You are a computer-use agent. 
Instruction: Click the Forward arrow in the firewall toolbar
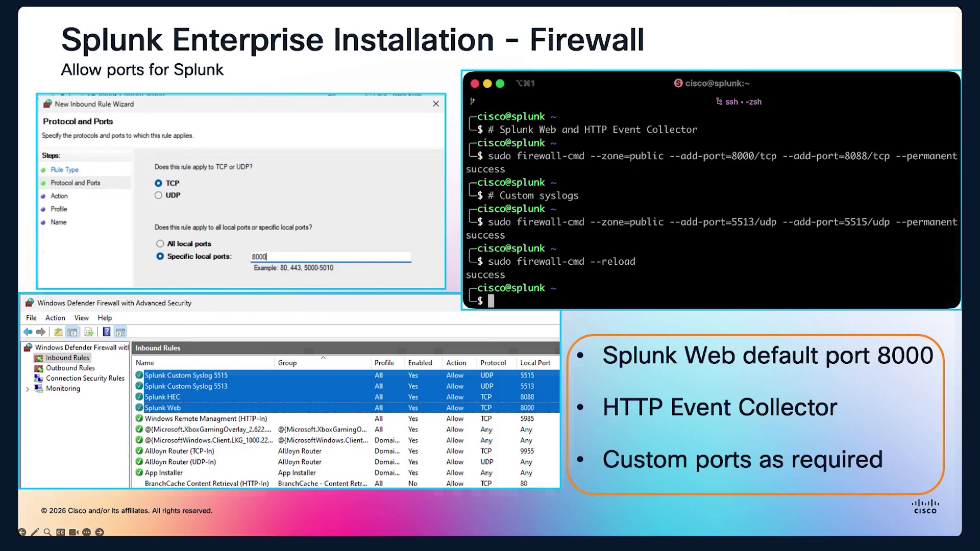(x=41, y=332)
